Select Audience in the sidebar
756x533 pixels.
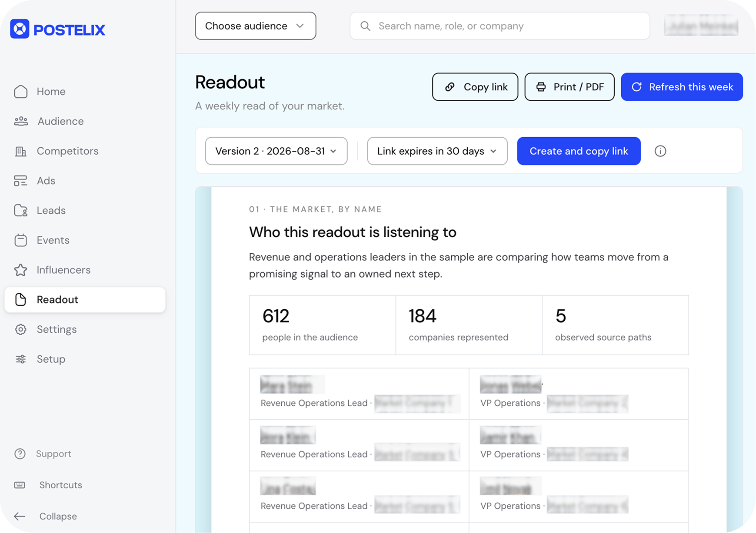point(61,121)
